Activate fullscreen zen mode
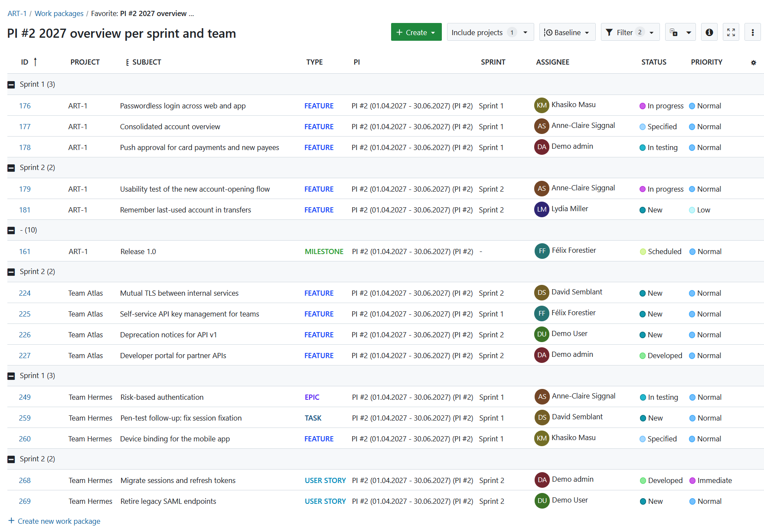 [731, 32]
